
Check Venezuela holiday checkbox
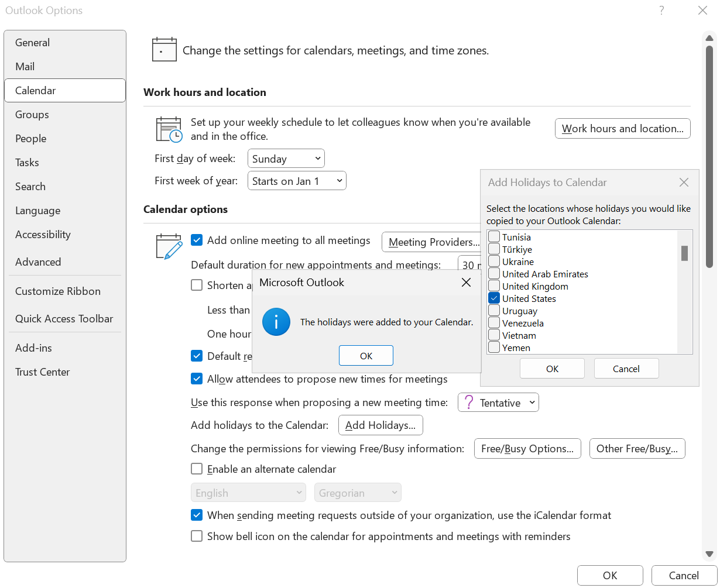pos(494,323)
